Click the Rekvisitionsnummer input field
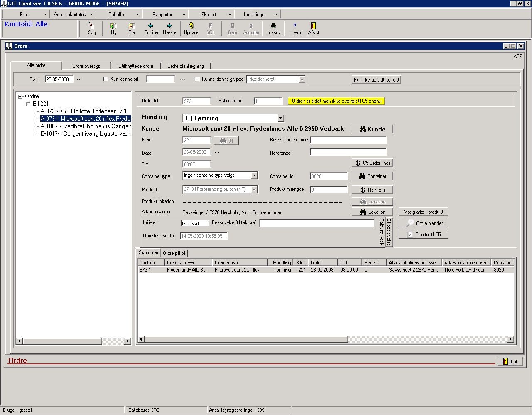The height and width of the screenshot is (415, 532). [x=348, y=140]
